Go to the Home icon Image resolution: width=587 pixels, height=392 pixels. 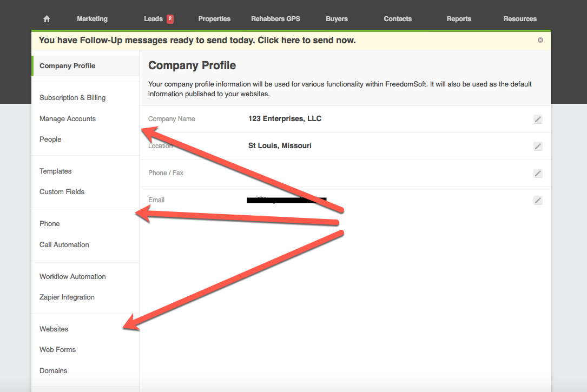[x=47, y=19]
